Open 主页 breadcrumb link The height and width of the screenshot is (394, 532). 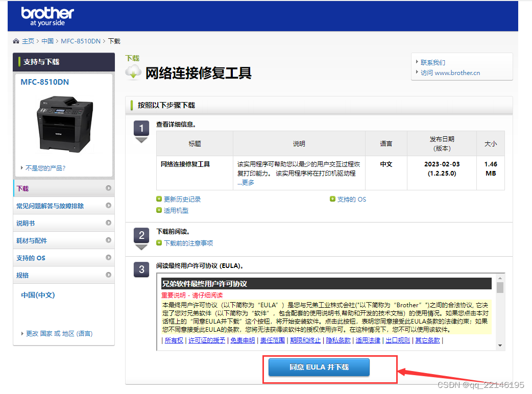point(28,41)
